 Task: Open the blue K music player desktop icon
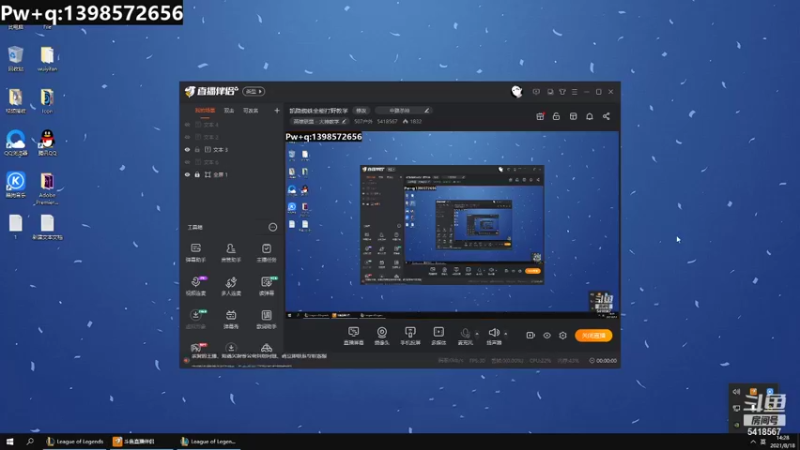tap(16, 185)
